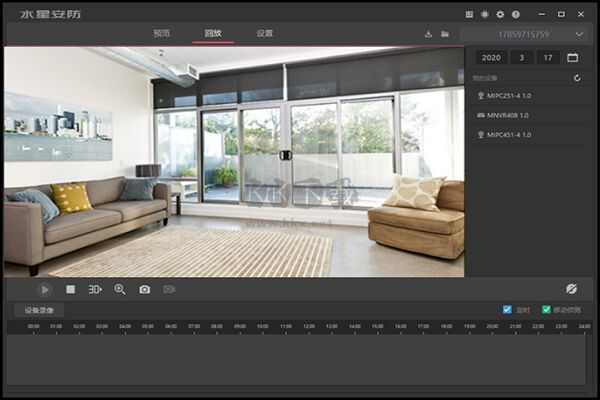Toggle the motion detection checkbox
Screen dimensions: 600x400
click(546, 309)
